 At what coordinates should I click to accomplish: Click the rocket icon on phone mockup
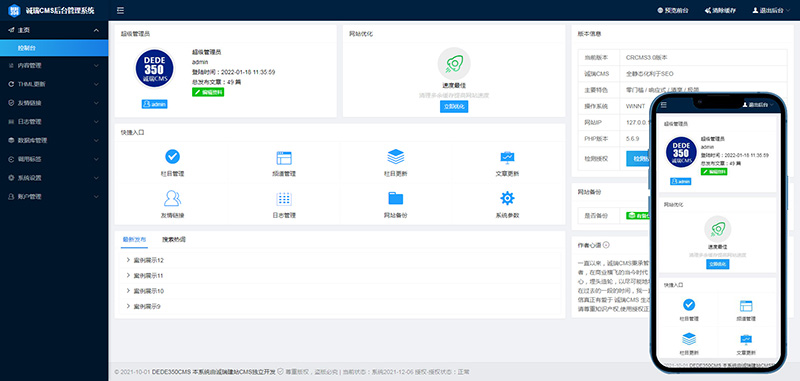click(x=717, y=228)
